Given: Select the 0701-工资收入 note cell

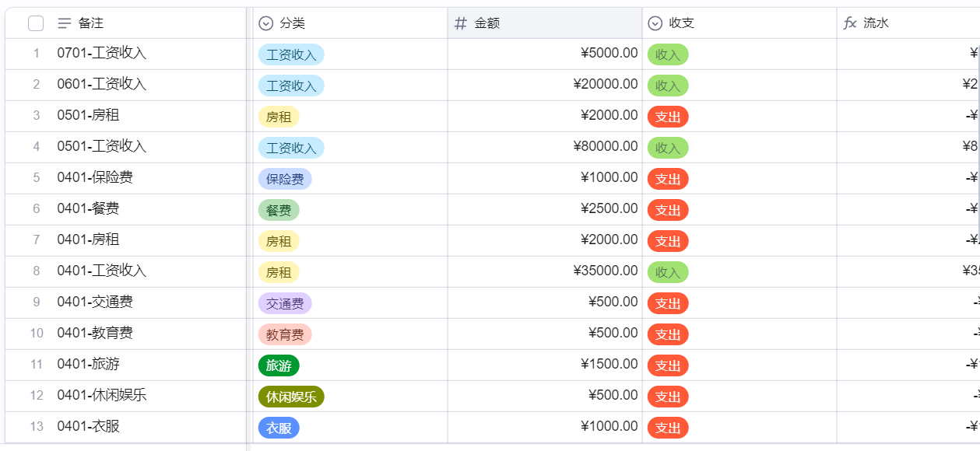Looking at the screenshot, I should point(102,54).
